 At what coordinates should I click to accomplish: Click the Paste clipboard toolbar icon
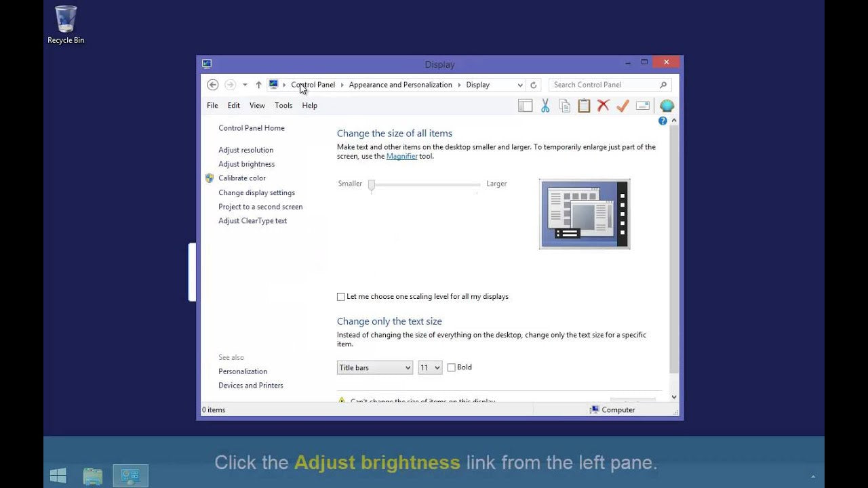click(584, 106)
